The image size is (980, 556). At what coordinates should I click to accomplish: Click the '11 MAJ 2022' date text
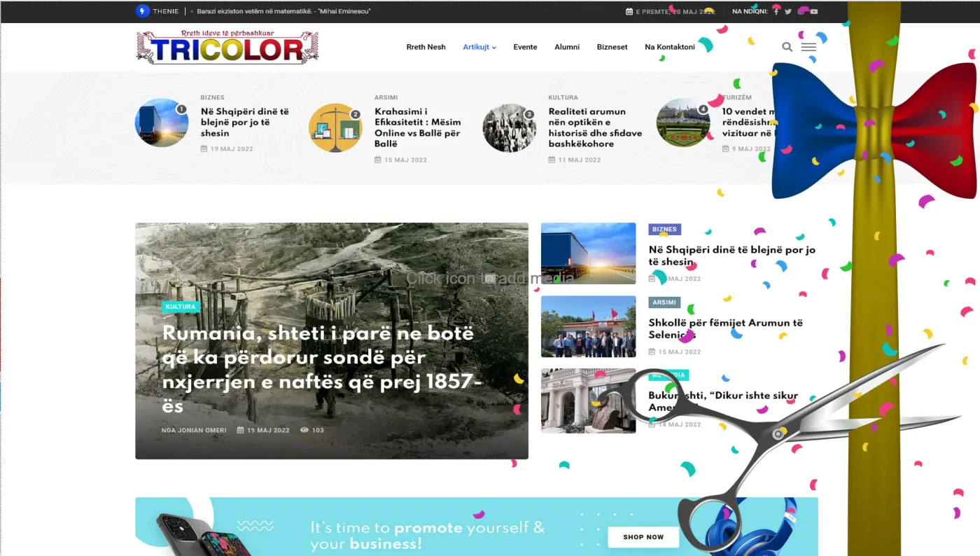click(580, 160)
